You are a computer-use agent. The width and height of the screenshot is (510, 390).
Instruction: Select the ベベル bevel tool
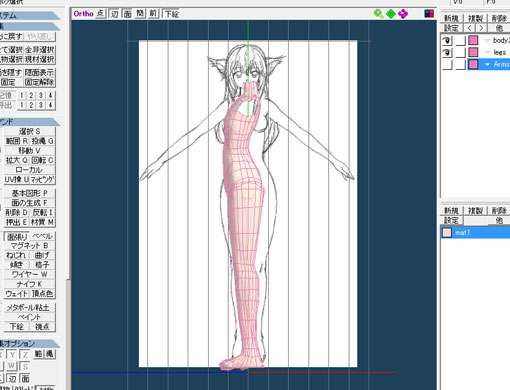point(43,236)
